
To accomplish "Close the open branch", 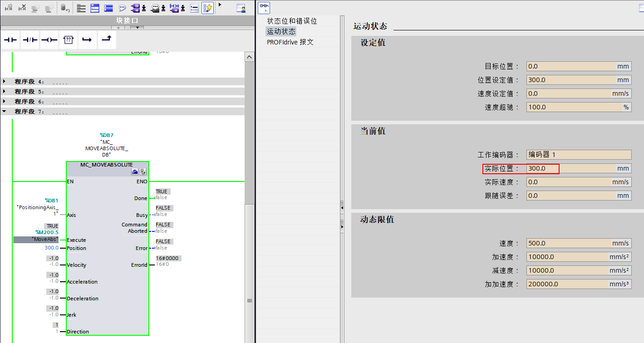I will point(107,40).
